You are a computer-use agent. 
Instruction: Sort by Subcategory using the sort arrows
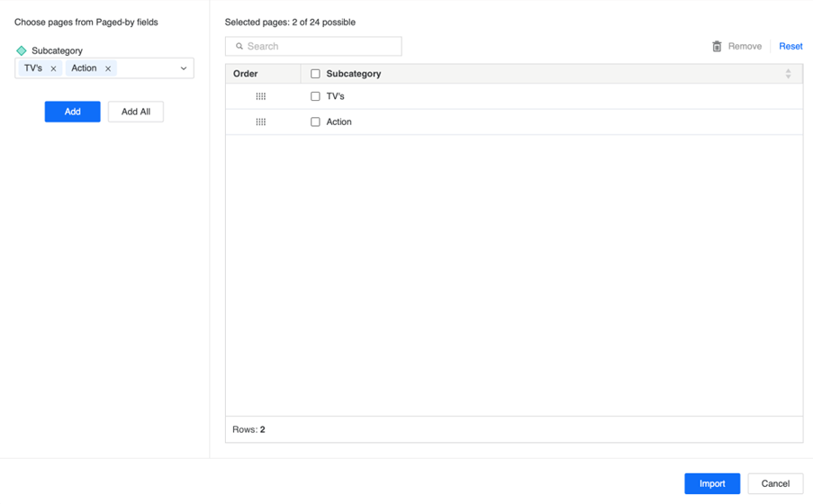(x=788, y=74)
